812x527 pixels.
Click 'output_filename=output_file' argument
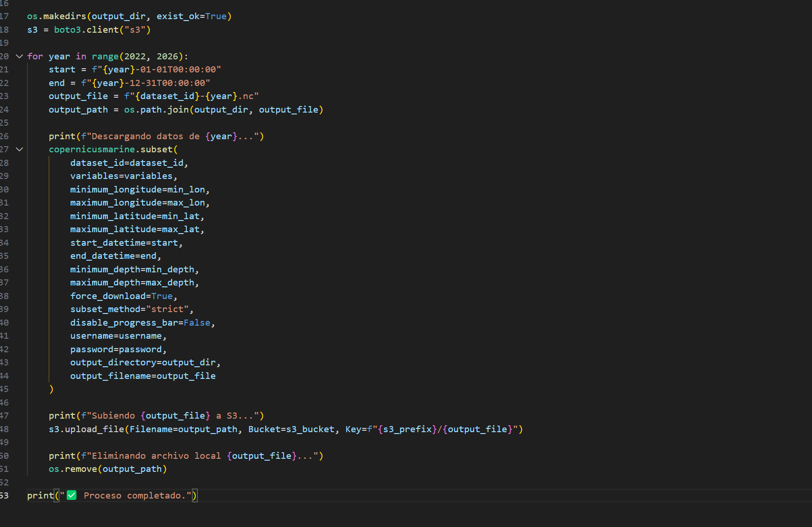[x=143, y=376]
